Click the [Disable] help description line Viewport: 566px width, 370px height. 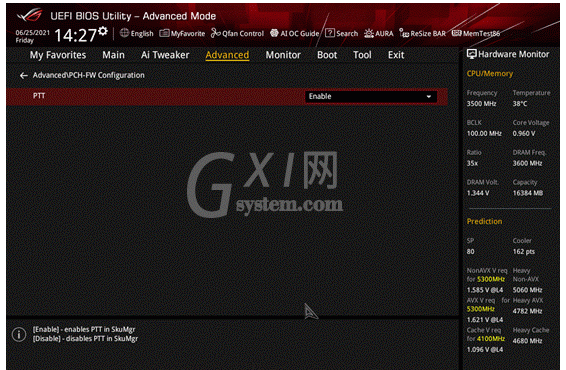pos(86,339)
